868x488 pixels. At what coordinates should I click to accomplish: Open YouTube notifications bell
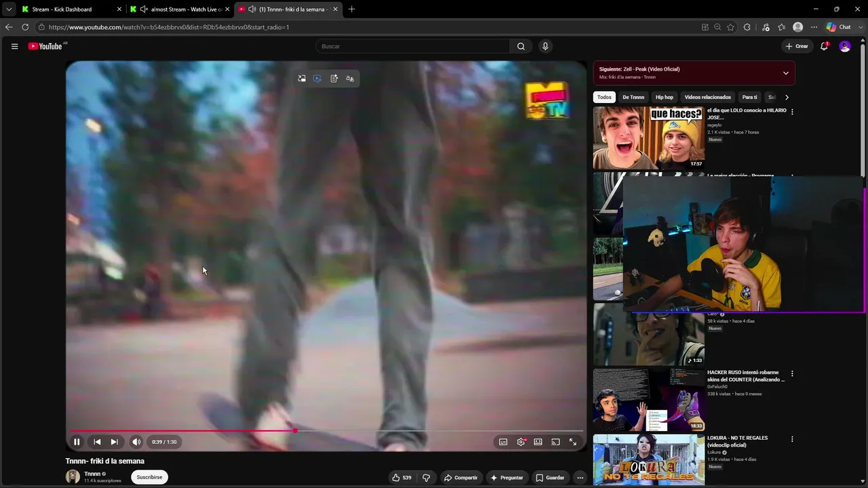pos(824,46)
